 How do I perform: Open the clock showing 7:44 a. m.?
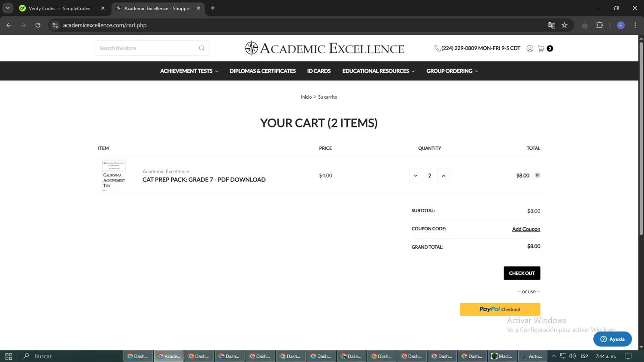click(x=606, y=356)
